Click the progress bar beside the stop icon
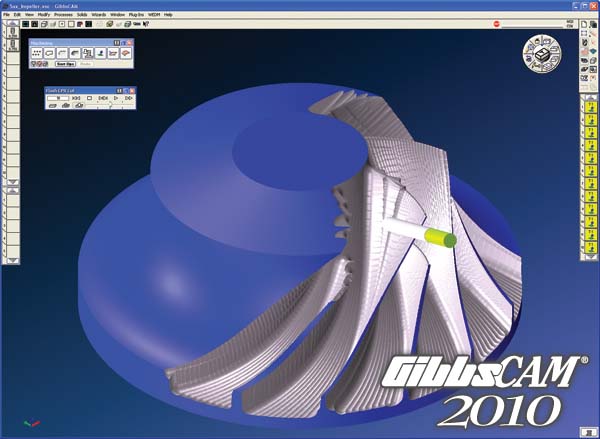The height and width of the screenshot is (439, 600). pyautogui.click(x=532, y=26)
